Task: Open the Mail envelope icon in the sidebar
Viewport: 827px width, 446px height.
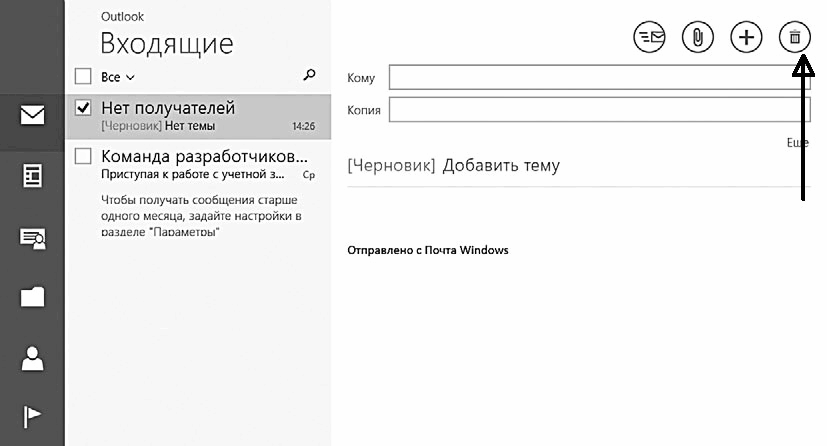Action: pyautogui.click(x=32, y=115)
